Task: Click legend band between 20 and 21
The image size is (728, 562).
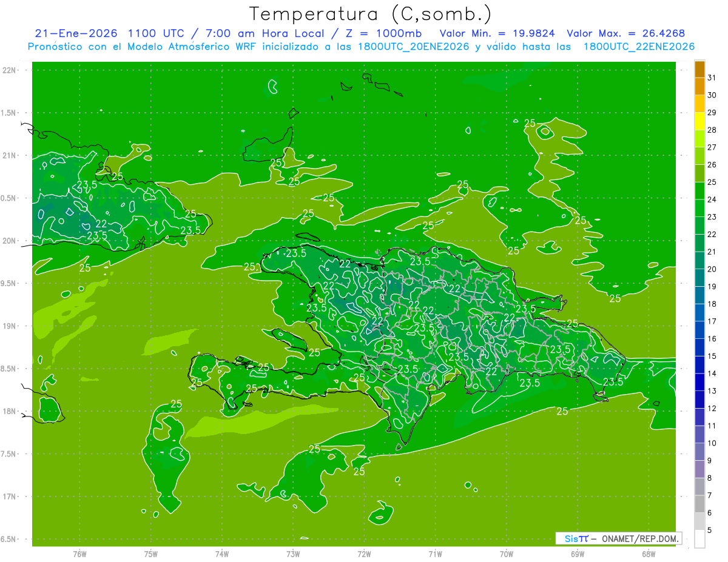Action: [x=699, y=260]
